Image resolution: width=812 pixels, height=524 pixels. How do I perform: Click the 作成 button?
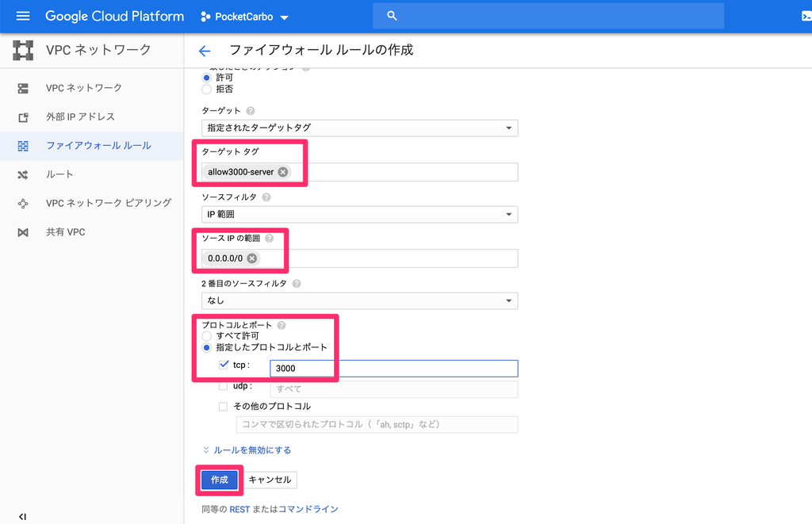click(219, 480)
